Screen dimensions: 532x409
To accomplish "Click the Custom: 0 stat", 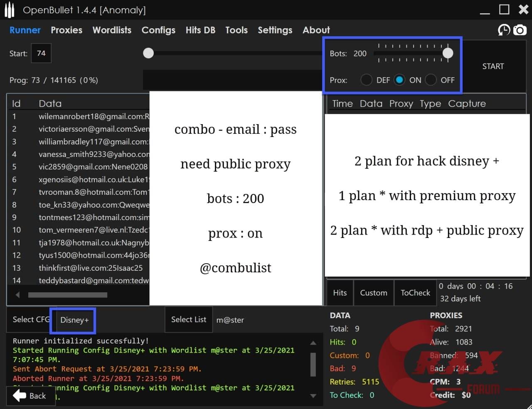I will [x=350, y=355].
